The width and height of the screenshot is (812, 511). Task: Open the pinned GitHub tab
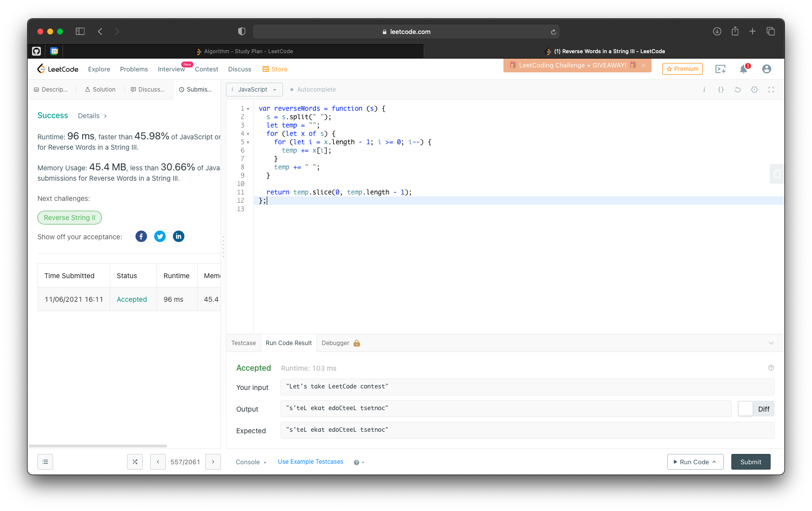click(36, 51)
